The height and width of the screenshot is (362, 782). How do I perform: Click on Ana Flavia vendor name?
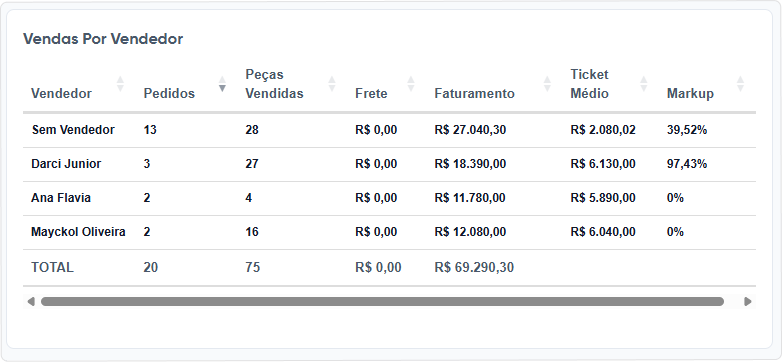tap(61, 198)
